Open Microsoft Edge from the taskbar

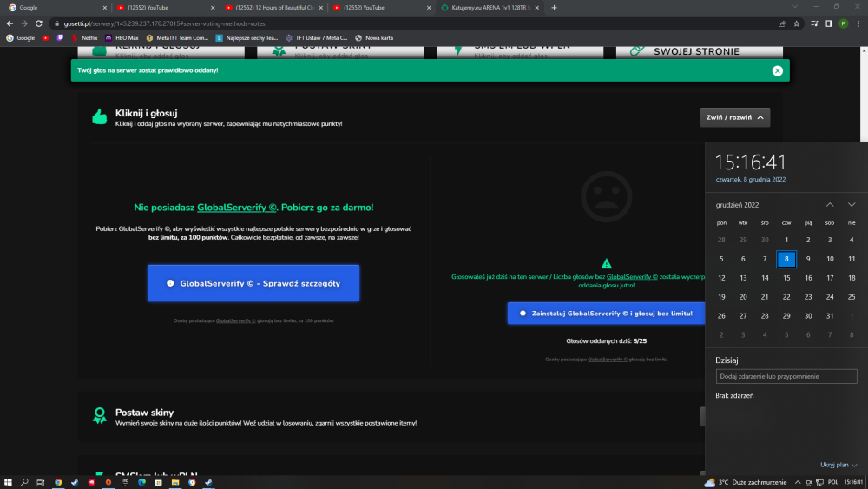coord(141,482)
